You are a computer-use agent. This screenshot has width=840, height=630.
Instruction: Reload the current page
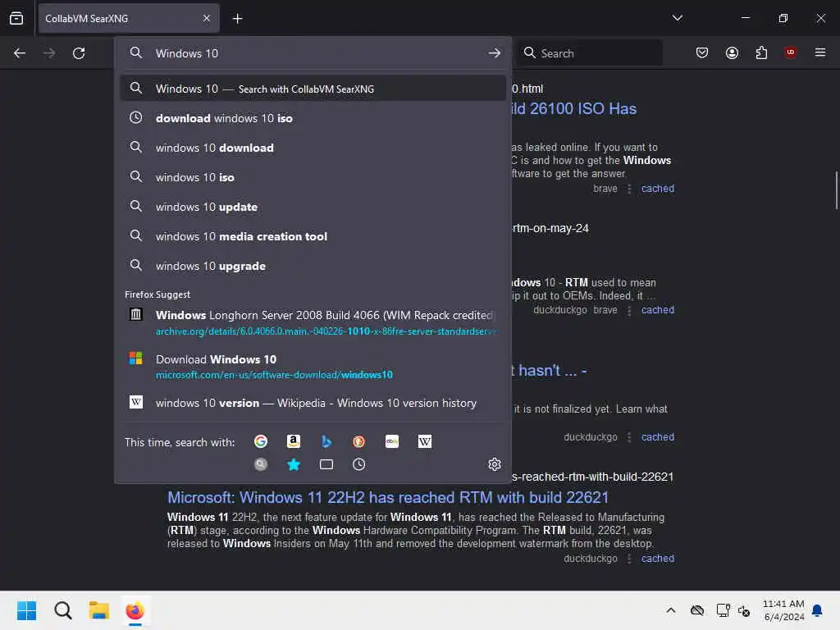pos(79,53)
